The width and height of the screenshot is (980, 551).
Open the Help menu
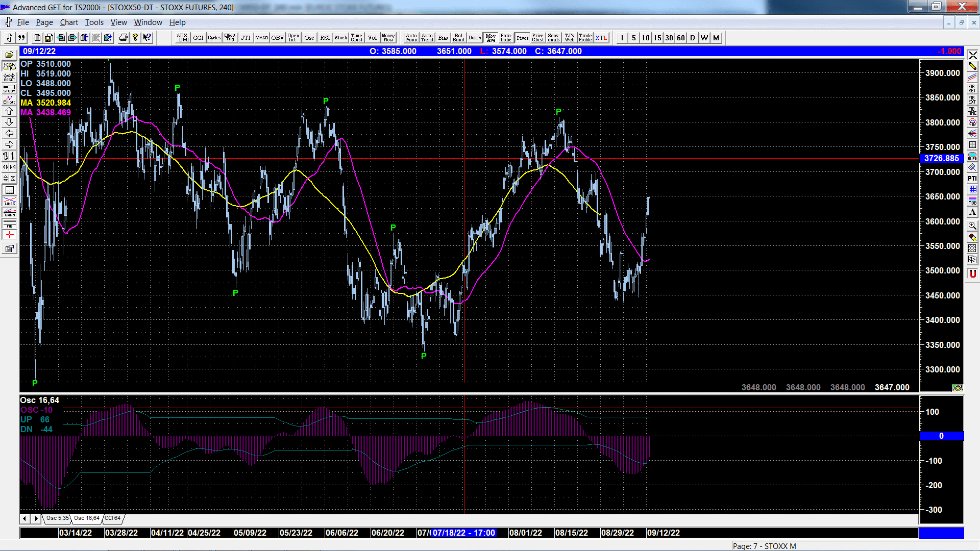coord(178,22)
